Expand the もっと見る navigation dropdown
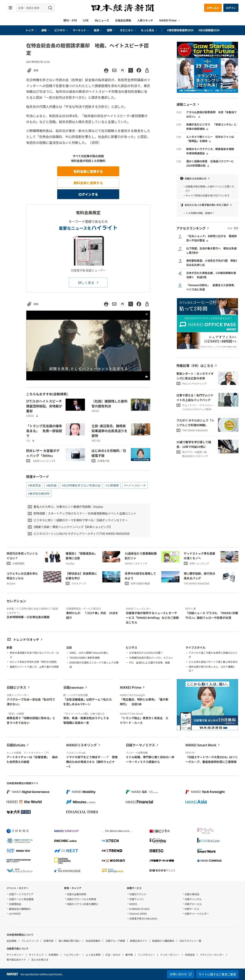This screenshot has height=980, width=245. pyautogui.click(x=149, y=30)
